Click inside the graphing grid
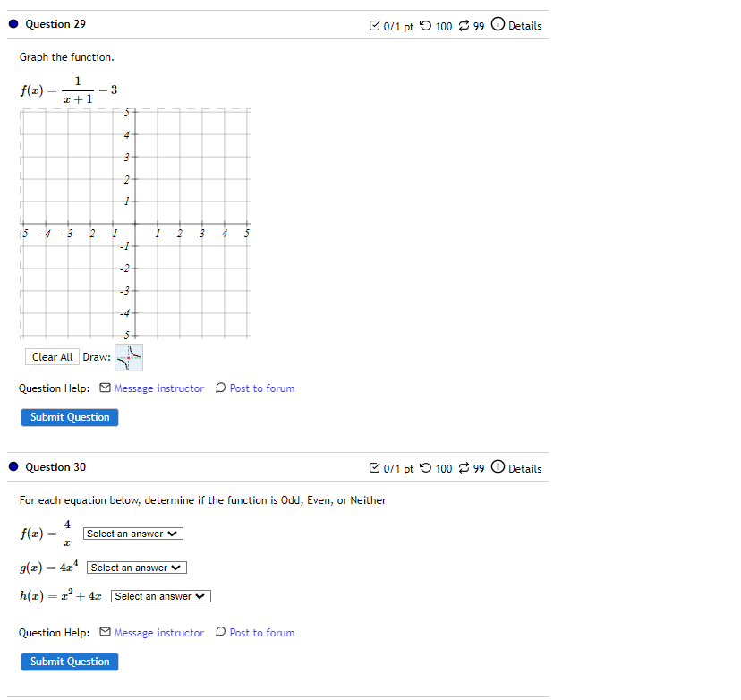741x700 pixels. [x=134, y=224]
